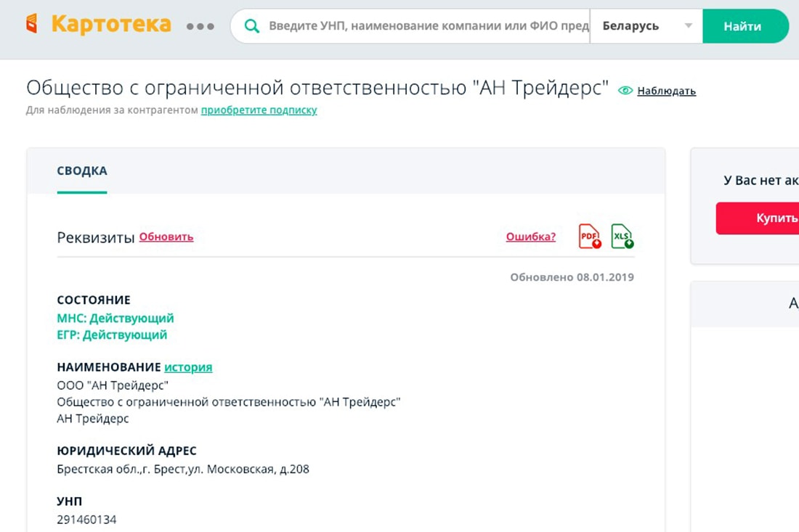Click the УНП number 291460134

[x=86, y=520]
